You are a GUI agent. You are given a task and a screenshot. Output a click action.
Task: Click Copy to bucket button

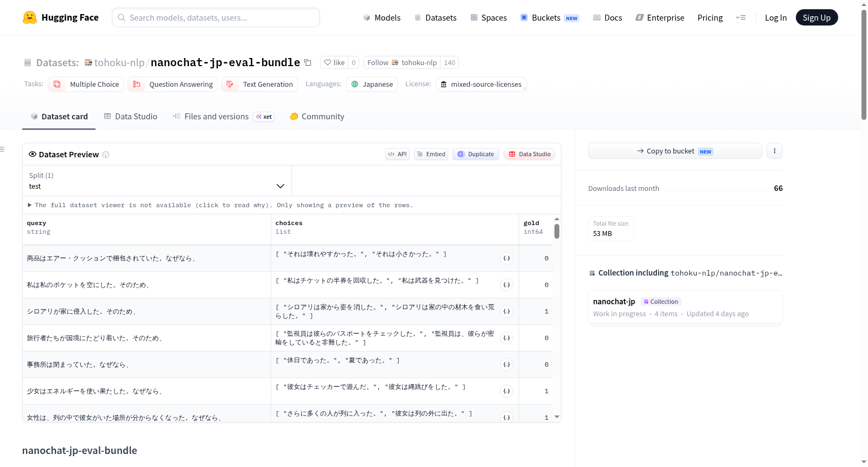[675, 151]
